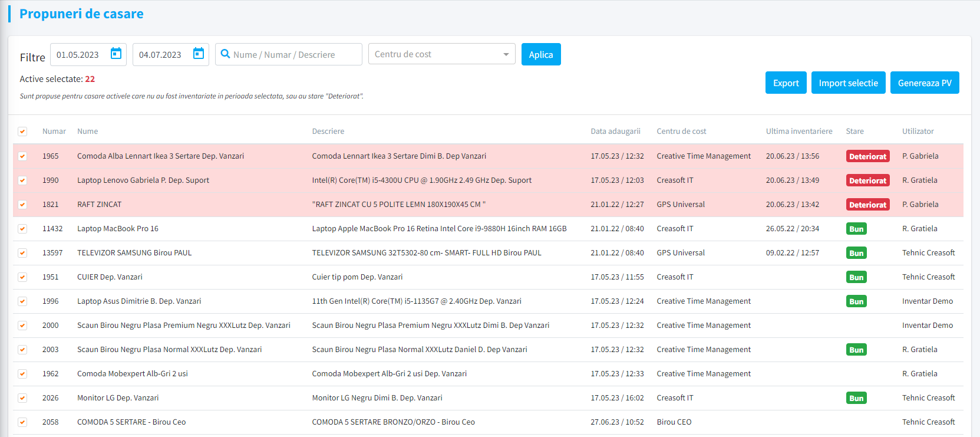Focus the Nume / Numar / Descriere search field
Image resolution: width=980 pixels, height=437 pixels.
click(289, 54)
